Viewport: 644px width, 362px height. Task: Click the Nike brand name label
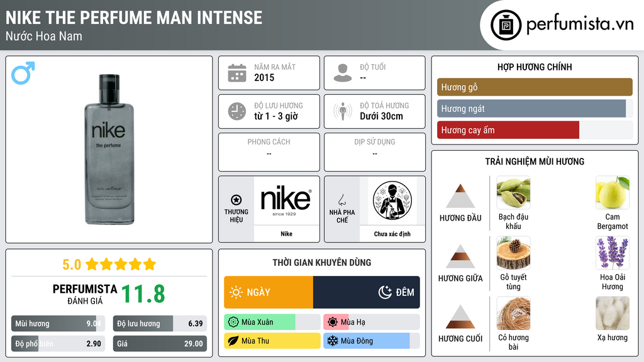coord(286,234)
